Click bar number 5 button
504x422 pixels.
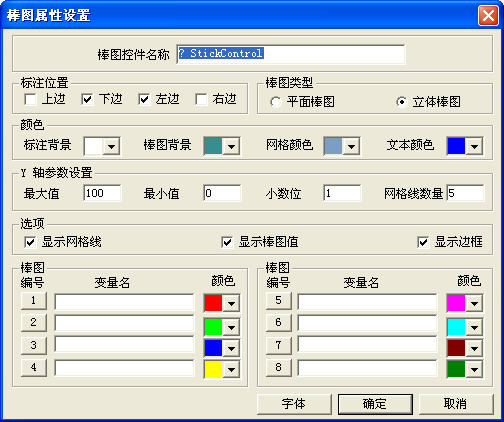[x=279, y=300]
